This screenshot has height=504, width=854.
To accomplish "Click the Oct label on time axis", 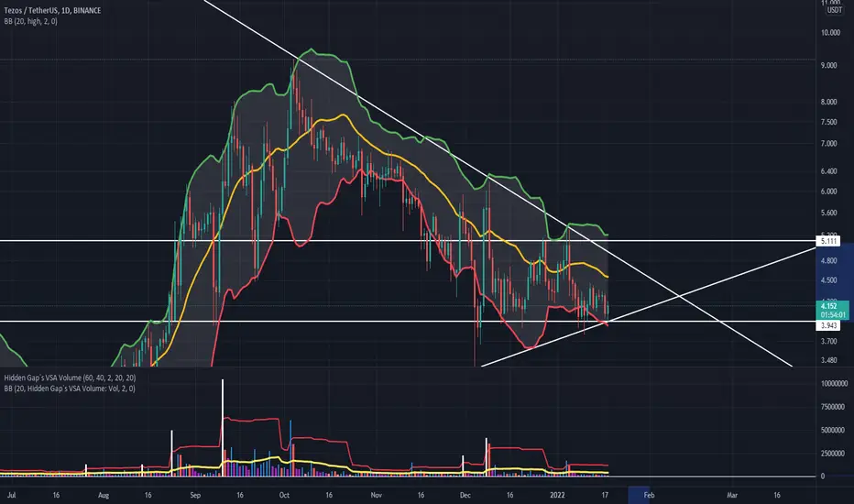I will (x=284, y=495).
